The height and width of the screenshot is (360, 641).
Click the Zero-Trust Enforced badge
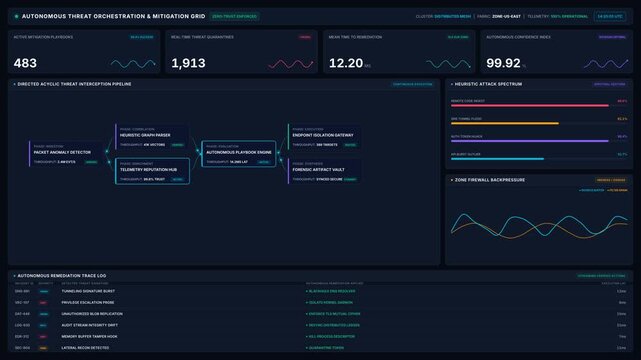coord(235,16)
